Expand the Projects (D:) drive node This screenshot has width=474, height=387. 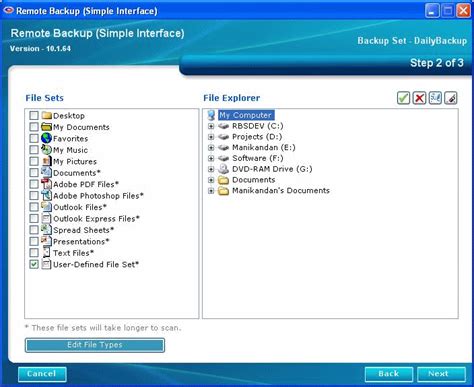coord(211,137)
